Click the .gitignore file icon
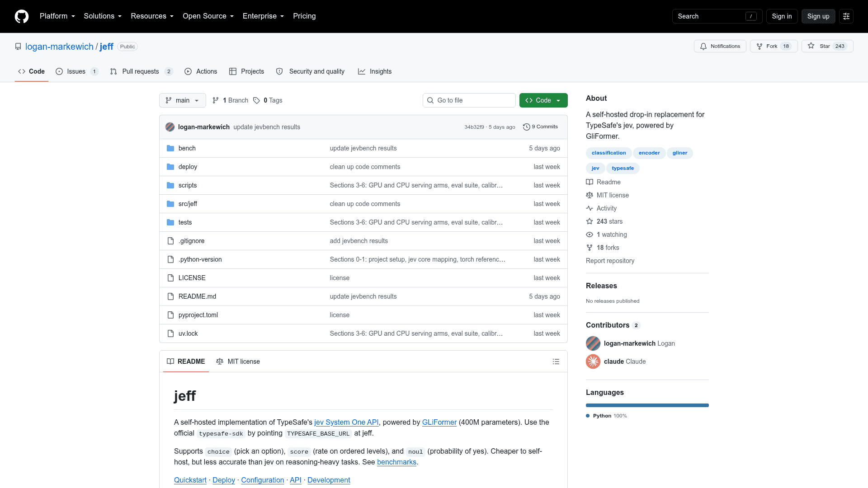 pyautogui.click(x=170, y=241)
